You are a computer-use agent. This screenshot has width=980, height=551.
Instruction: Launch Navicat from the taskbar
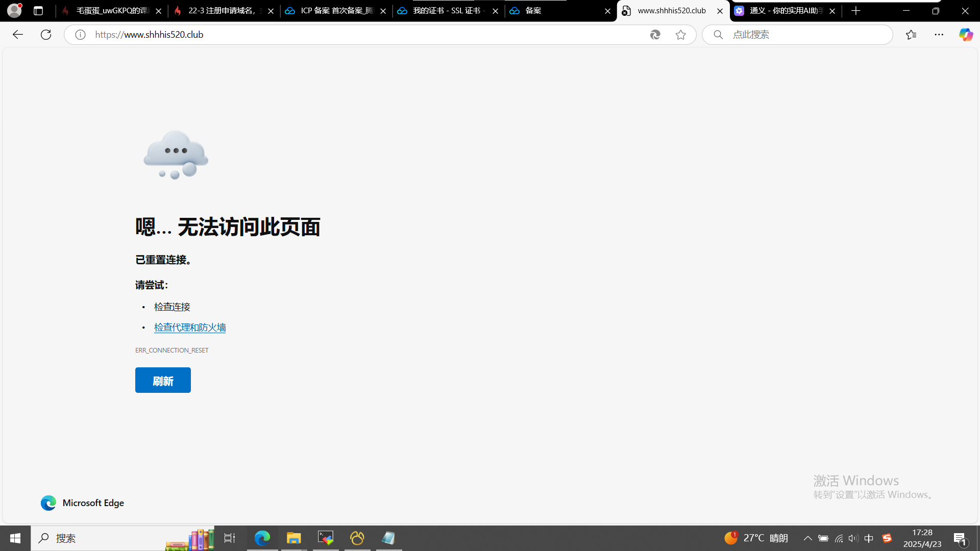[357, 538]
